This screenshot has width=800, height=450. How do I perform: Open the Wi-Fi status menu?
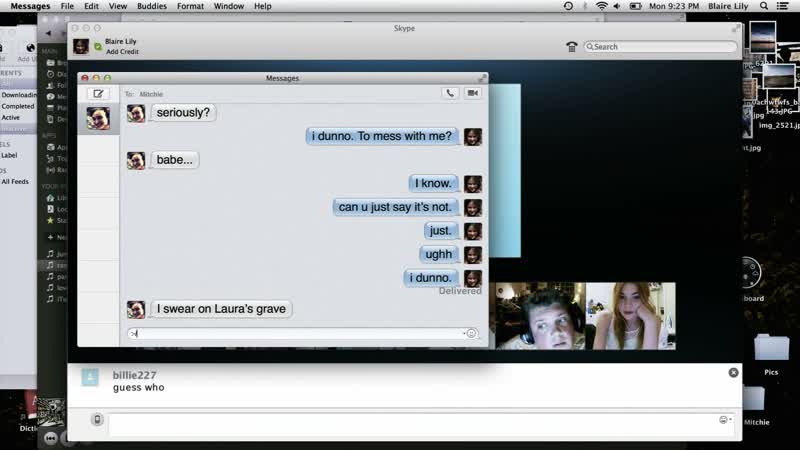pyautogui.click(x=602, y=6)
